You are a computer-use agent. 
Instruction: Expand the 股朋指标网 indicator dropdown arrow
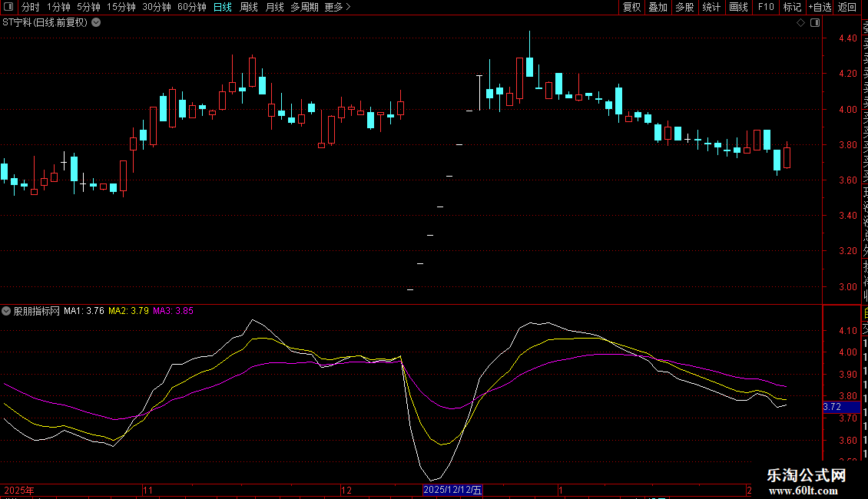(x=7, y=311)
